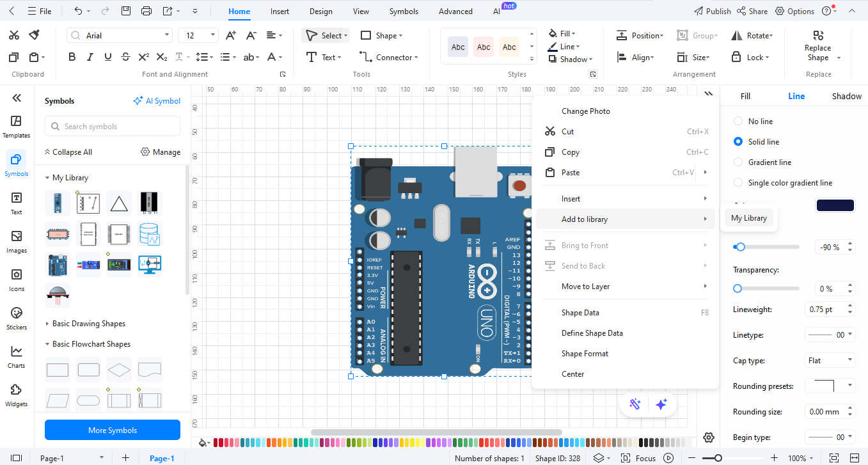Viewport: 868px width, 465px height.
Task: Expand Basic Drawing Shapes section
Action: pos(47,324)
